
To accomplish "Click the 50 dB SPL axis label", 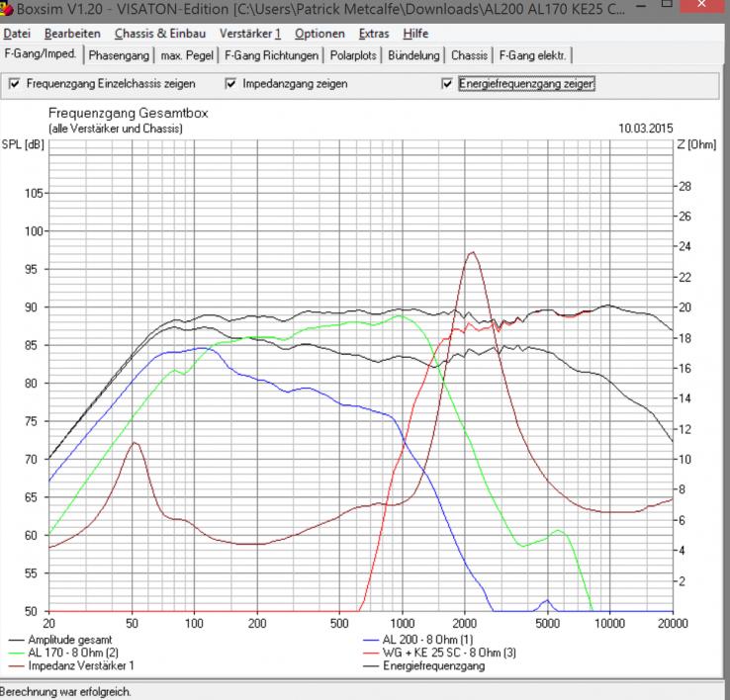I will [31, 611].
